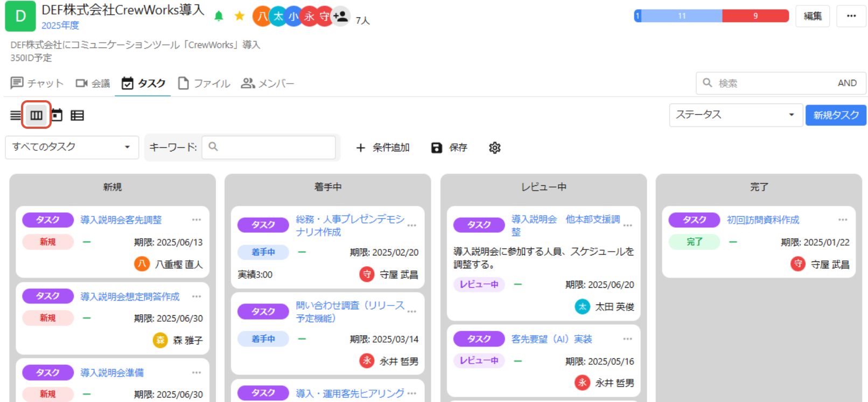Switch to the チャット tab

coord(37,84)
